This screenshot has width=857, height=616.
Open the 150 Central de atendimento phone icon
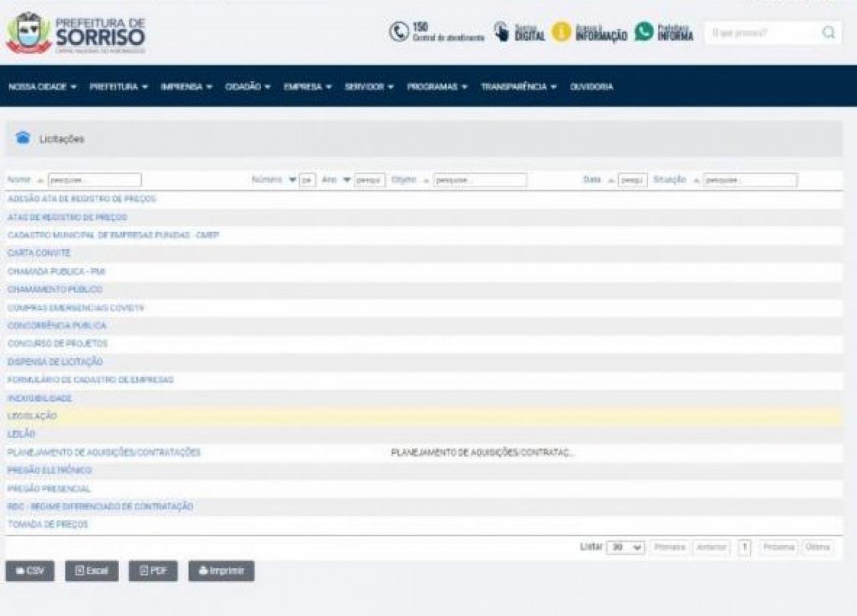(x=399, y=31)
